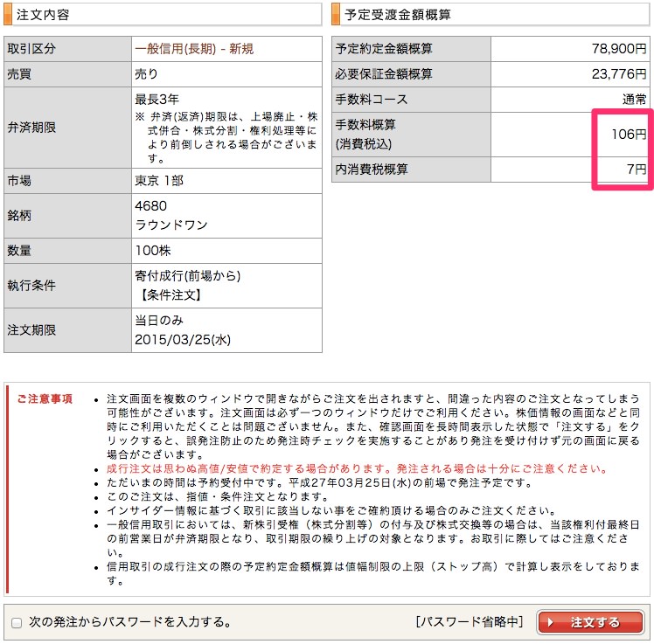Click the 寄付成行(前場から) execution condition
The image size is (654, 644).
188,276
